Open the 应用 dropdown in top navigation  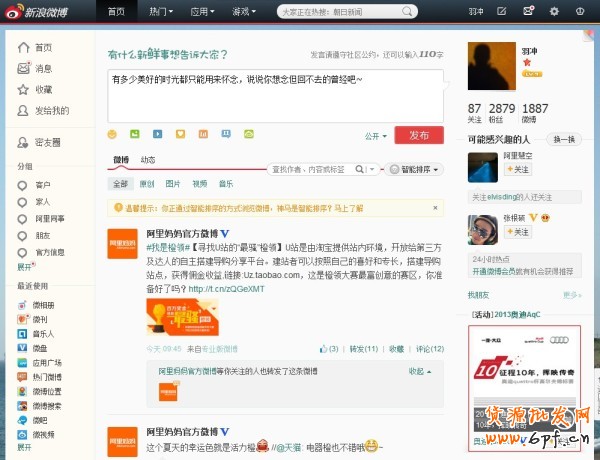tap(202, 11)
